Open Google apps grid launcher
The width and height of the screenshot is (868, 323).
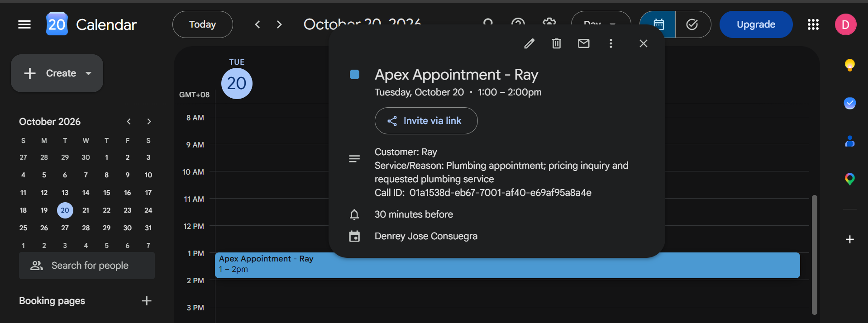[813, 24]
